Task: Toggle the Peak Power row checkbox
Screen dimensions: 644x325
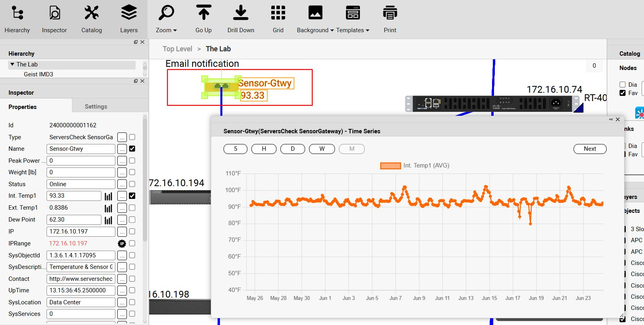Action: click(x=132, y=160)
